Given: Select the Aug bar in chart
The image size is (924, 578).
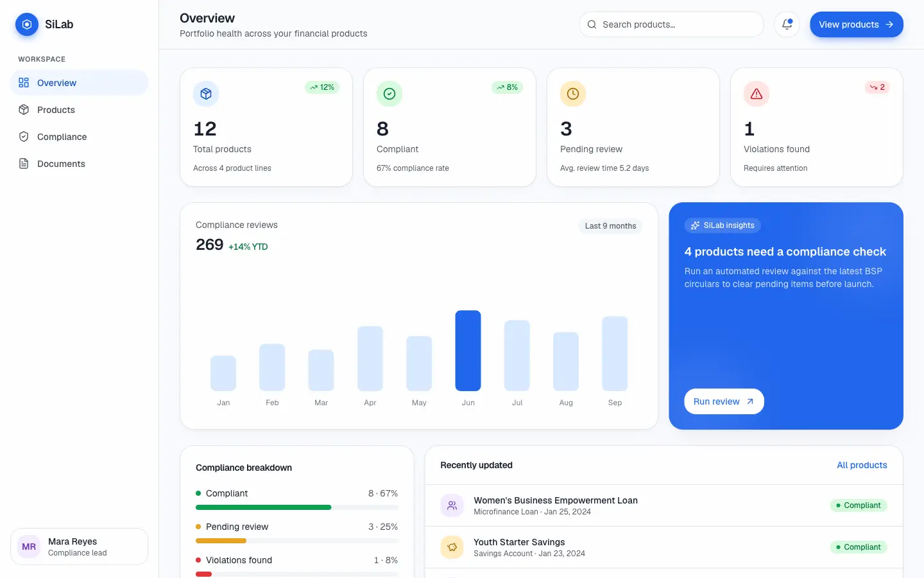Looking at the screenshot, I should tap(566, 362).
